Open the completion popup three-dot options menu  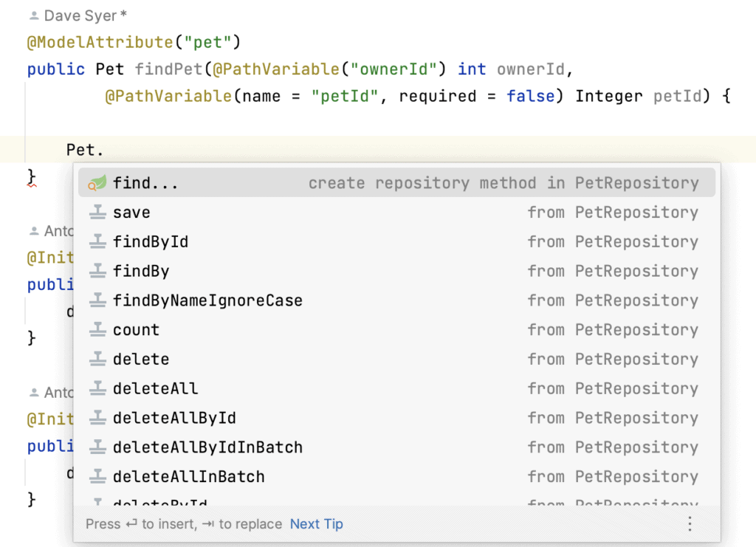pyautogui.click(x=690, y=524)
